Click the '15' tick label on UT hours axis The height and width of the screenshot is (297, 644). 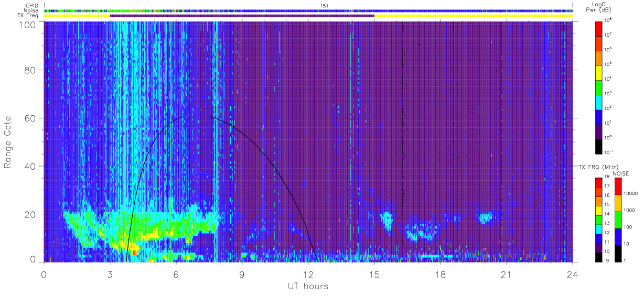pyautogui.click(x=374, y=274)
